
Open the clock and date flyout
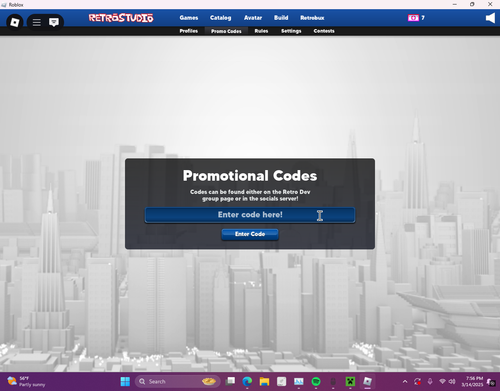click(472, 381)
